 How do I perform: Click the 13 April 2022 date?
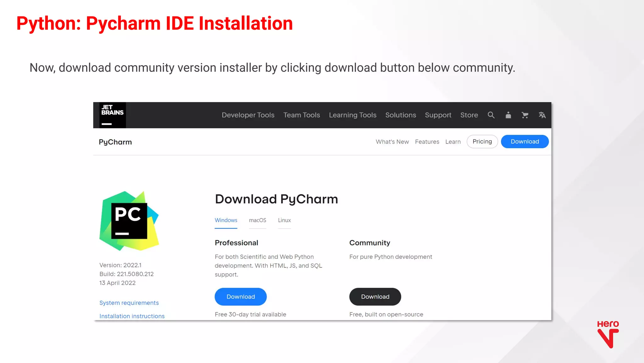pyautogui.click(x=117, y=283)
